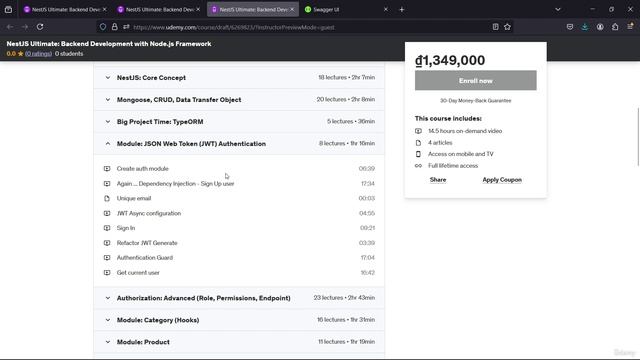Open the extensions puzzle icon
640x360 pixels.
tap(615, 27)
